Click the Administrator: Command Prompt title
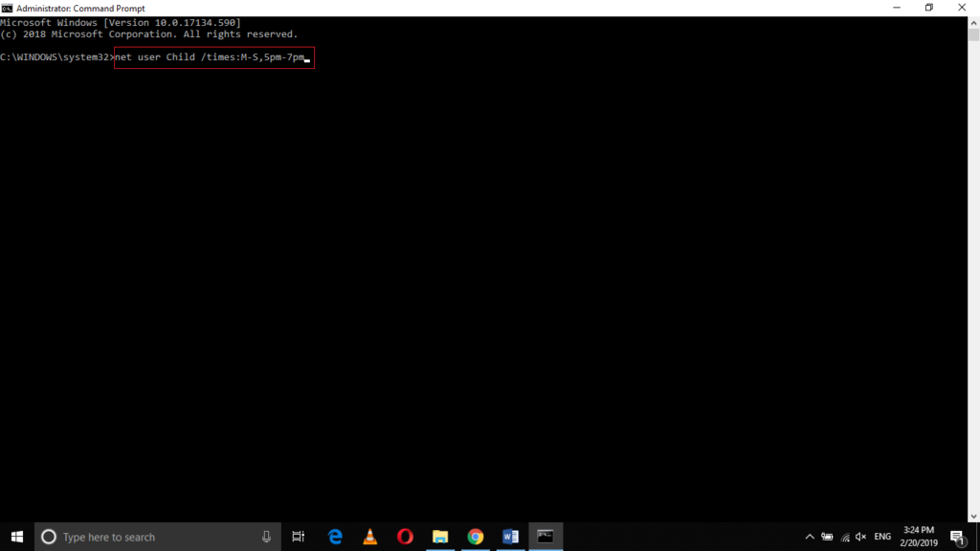This screenshot has width=980, height=551. (x=80, y=8)
